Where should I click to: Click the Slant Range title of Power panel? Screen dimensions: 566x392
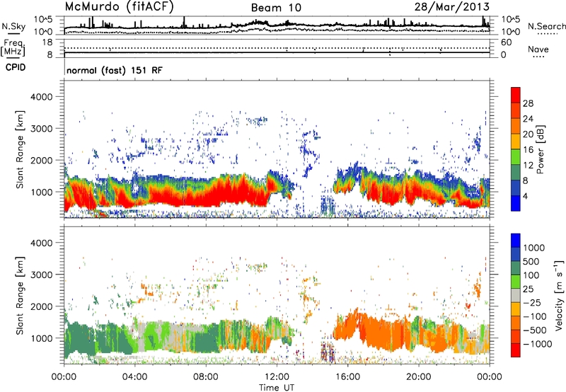20,149
